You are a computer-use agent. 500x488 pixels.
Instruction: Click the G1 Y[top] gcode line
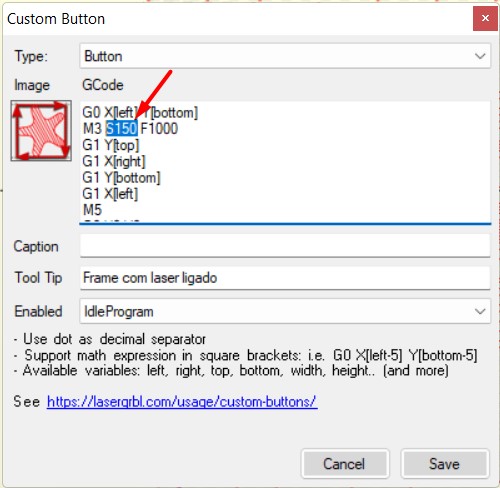111,145
